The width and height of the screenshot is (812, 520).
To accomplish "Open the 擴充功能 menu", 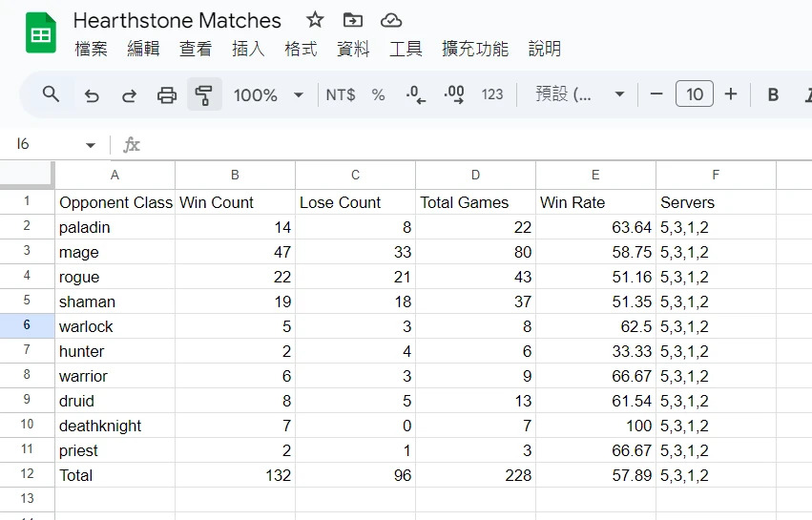I will pyautogui.click(x=475, y=49).
